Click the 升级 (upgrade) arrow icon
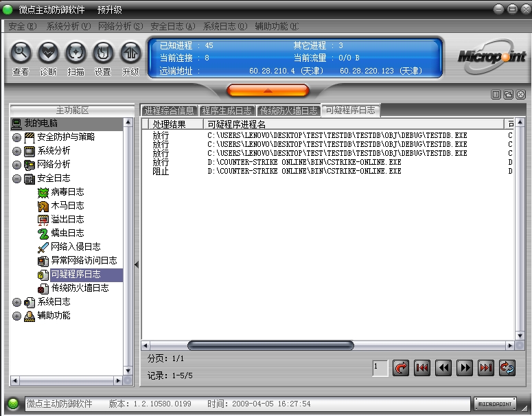Image resolution: width=532 pixels, height=416 pixels. click(130, 53)
